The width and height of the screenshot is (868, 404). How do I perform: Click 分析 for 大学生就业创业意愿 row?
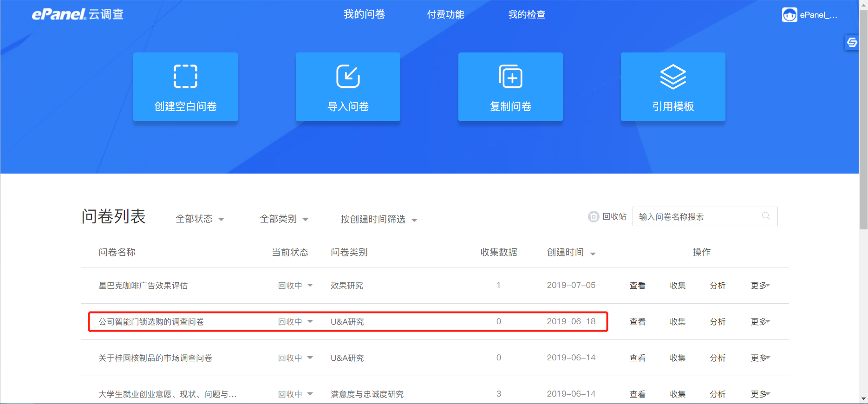[x=718, y=394]
